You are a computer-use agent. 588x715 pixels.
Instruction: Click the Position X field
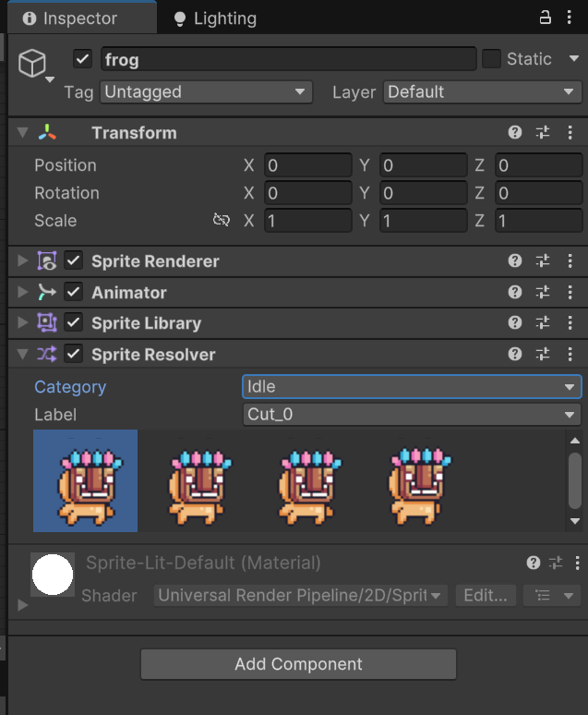pyautogui.click(x=308, y=165)
